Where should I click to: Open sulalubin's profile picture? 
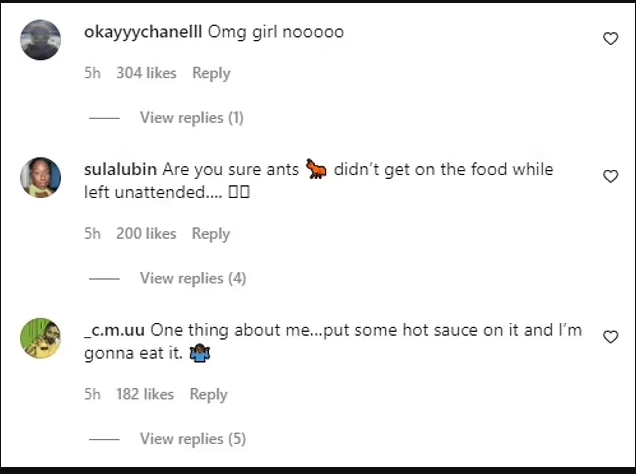[41, 178]
